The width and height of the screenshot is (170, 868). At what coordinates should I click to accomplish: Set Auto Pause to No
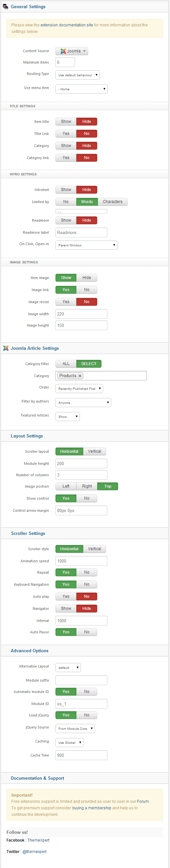click(x=87, y=632)
